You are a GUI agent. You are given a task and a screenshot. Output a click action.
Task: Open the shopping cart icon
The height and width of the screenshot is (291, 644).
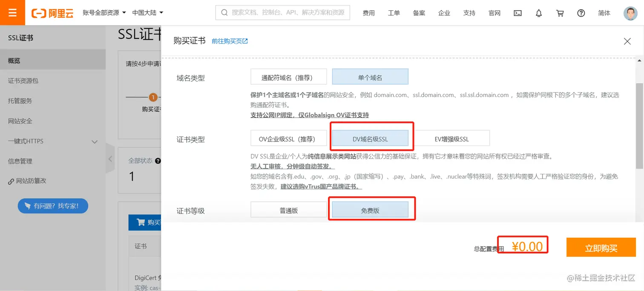coord(560,13)
